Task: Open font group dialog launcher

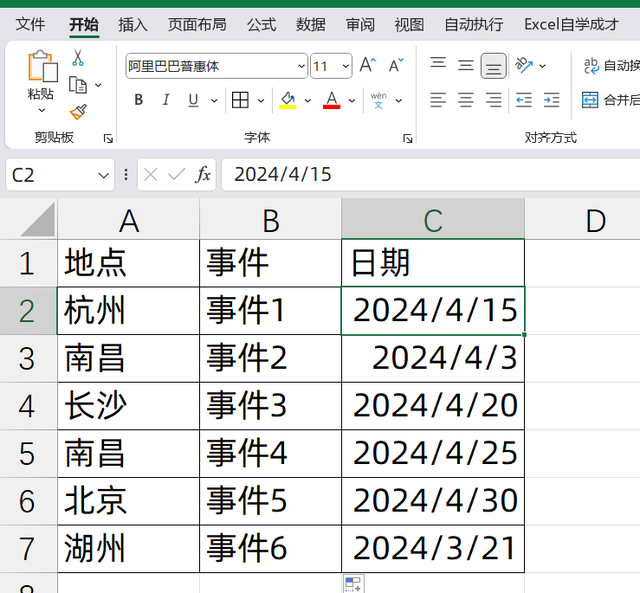Action: click(407, 139)
